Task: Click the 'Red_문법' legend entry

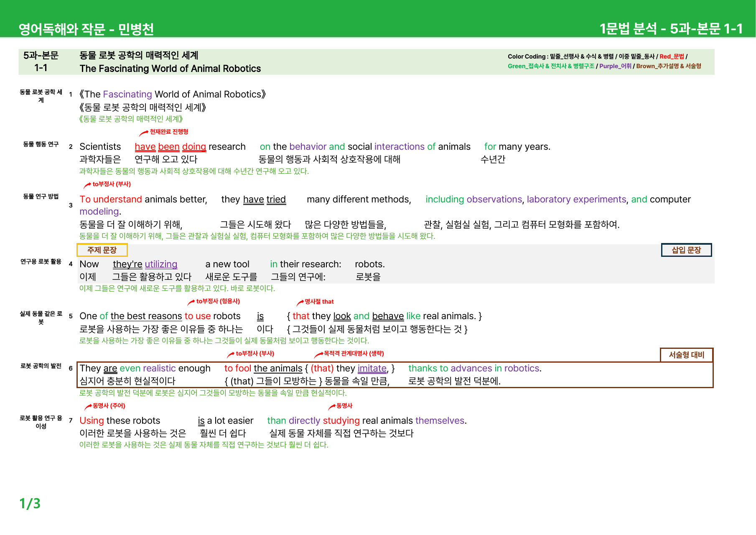Action: [672, 56]
